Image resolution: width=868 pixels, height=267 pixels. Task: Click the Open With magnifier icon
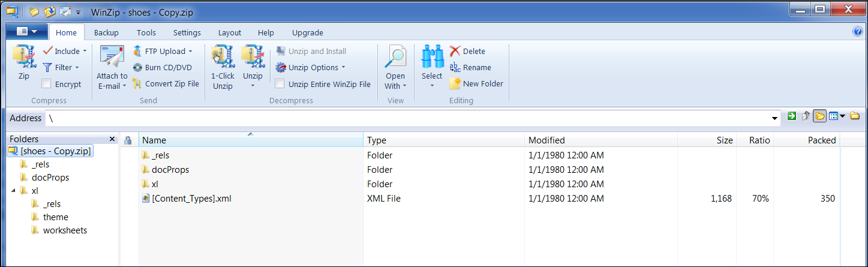tap(395, 58)
